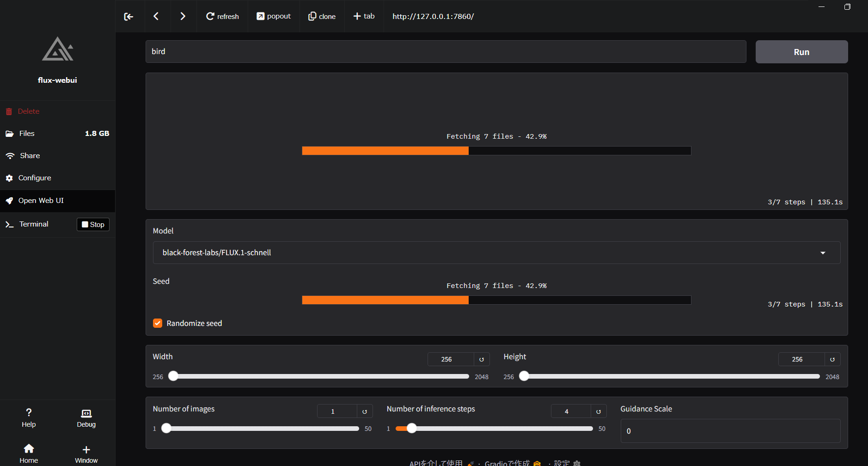The height and width of the screenshot is (466, 868).
Task: Open the "設定" footer link
Action: 567,463
